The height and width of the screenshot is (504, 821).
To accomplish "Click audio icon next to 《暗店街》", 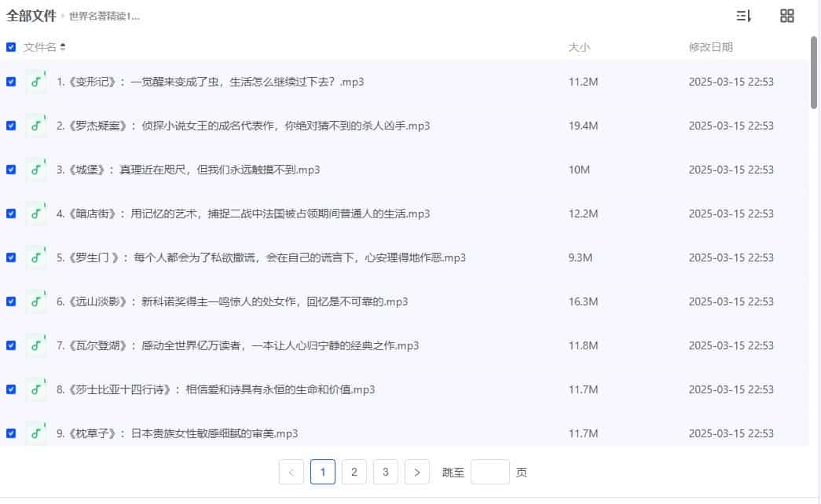I will [36, 214].
